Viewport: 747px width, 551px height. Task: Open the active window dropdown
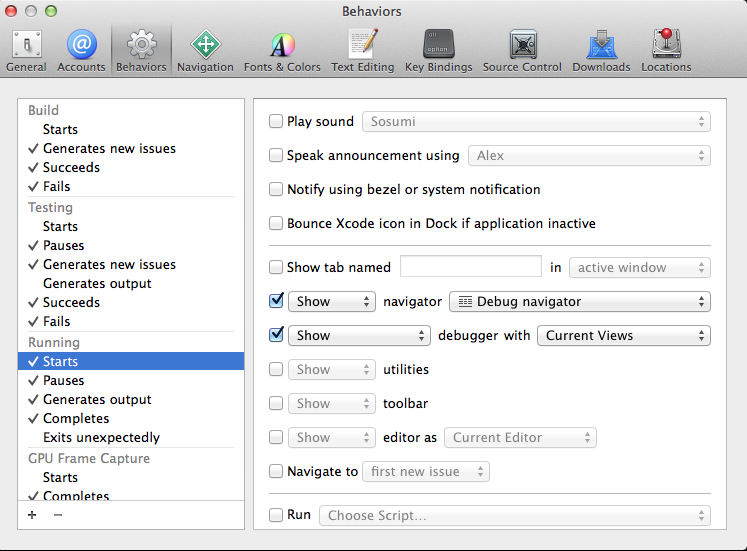click(x=640, y=268)
